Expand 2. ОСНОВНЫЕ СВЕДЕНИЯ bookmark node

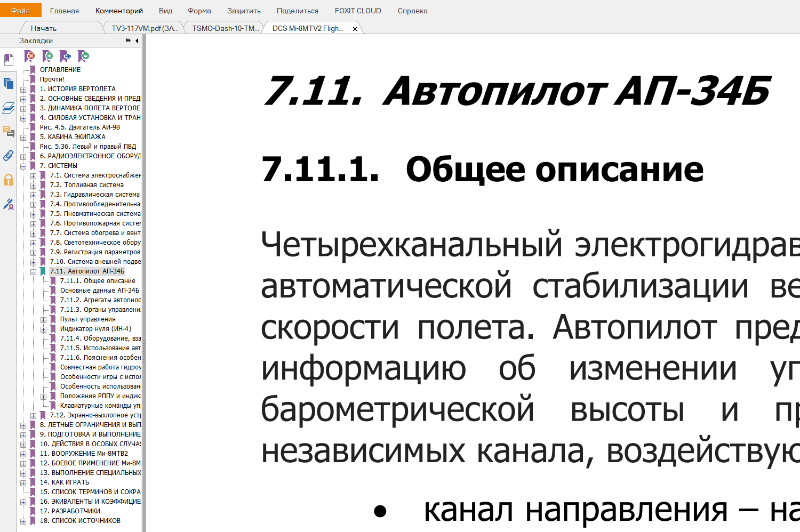[x=23, y=99]
